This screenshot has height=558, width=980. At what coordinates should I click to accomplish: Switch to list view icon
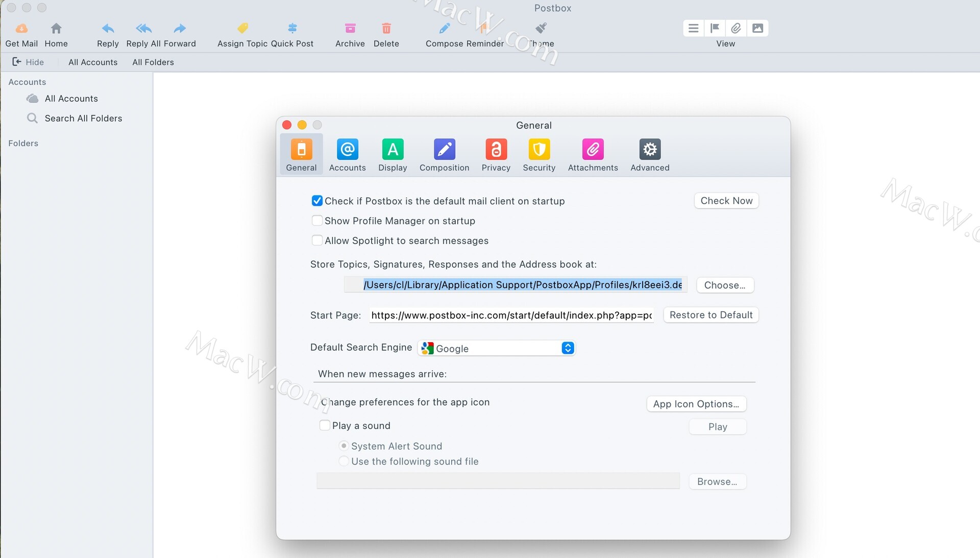(693, 28)
